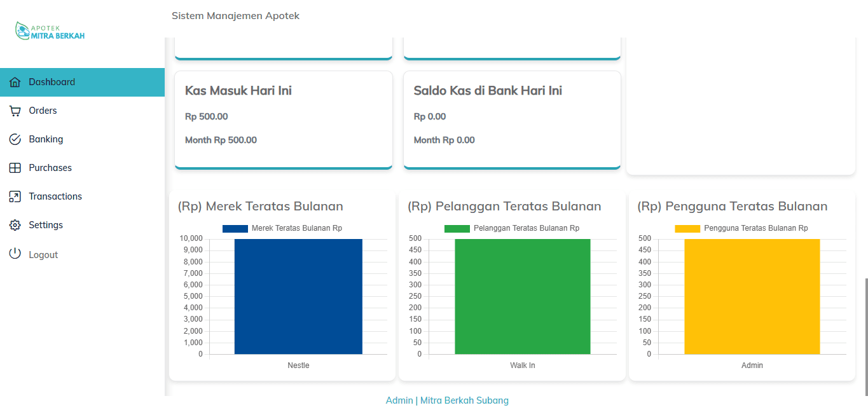Click the blue Nestle bar in chart

click(x=298, y=296)
